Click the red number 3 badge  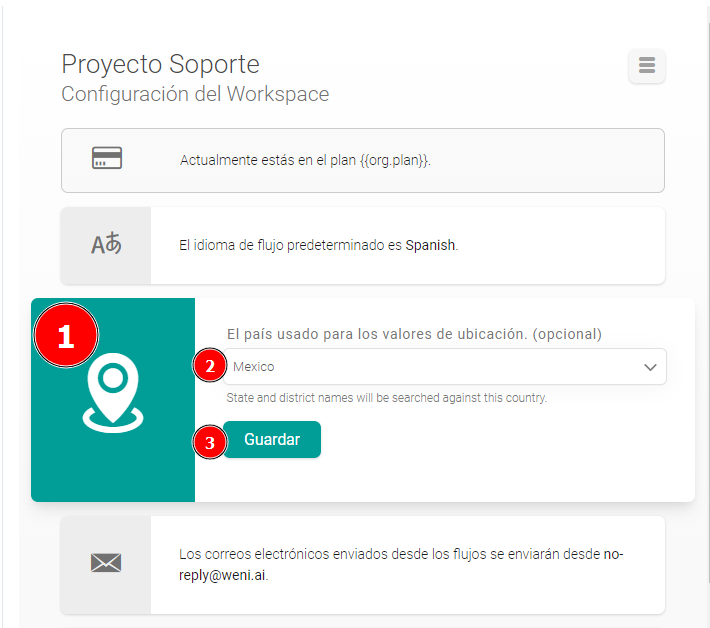[209, 440]
